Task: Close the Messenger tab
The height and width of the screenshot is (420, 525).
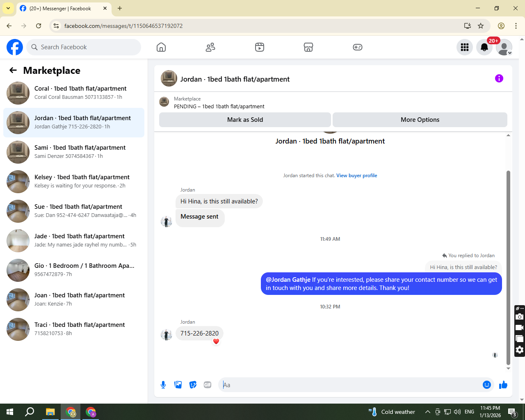Action: click(105, 8)
